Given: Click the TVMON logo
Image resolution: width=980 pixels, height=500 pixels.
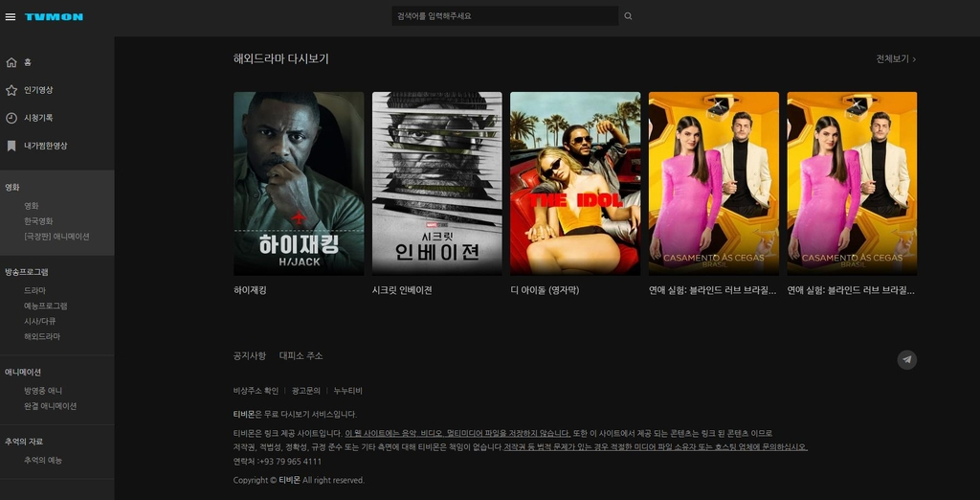Looking at the screenshot, I should pos(54,16).
